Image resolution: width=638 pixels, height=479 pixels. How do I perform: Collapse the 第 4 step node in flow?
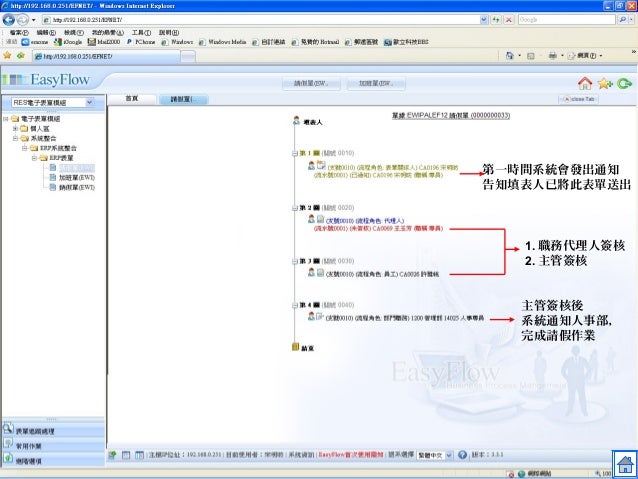(x=295, y=305)
